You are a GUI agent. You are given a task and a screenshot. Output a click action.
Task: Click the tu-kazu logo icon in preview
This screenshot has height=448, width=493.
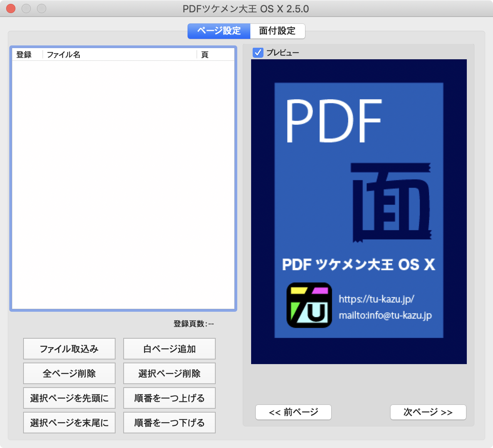[x=309, y=305]
